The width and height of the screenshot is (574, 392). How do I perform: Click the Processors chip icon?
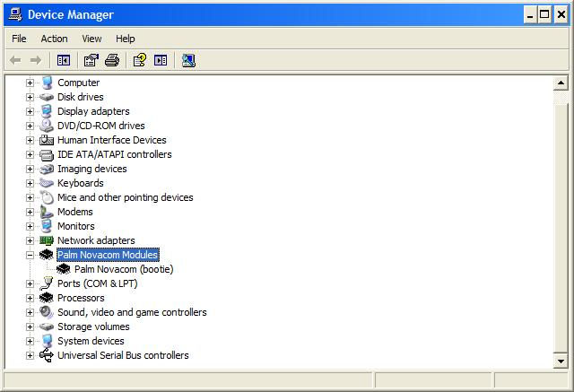click(x=47, y=298)
